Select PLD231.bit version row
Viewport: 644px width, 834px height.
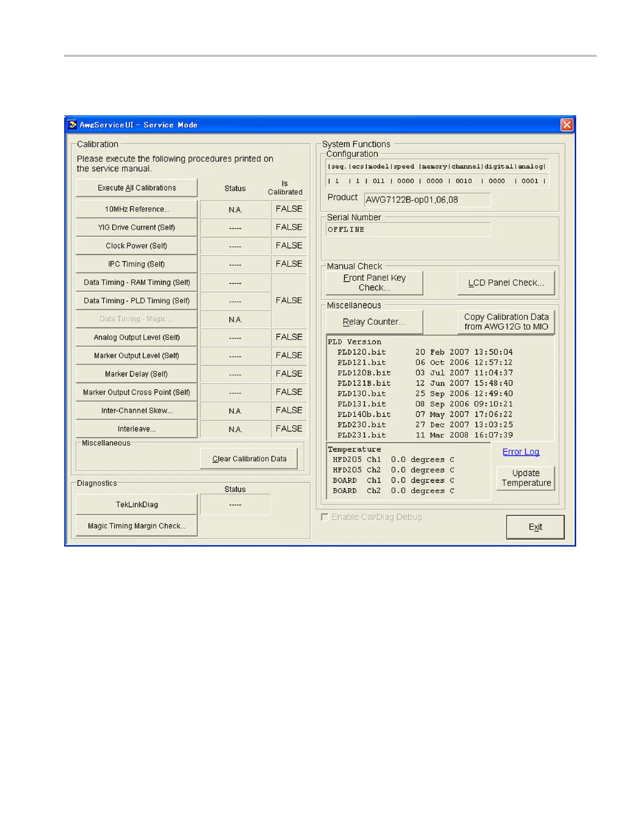click(425, 435)
